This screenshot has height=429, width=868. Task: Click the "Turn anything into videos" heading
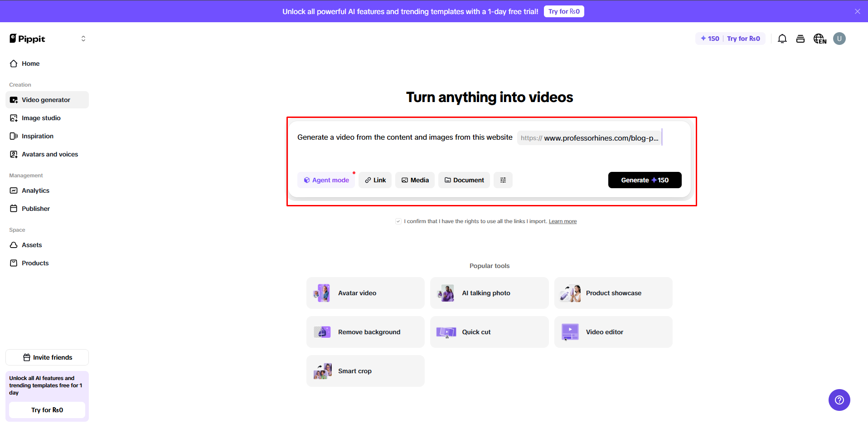490,97
